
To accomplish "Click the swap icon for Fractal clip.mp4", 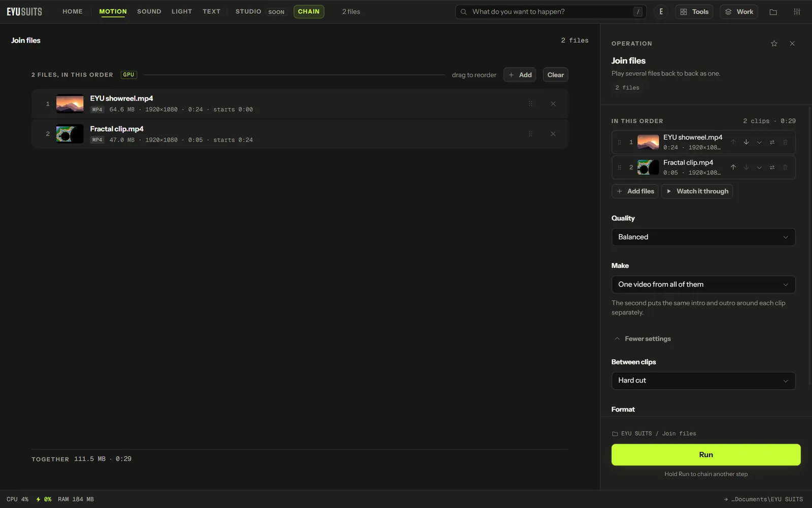I will click(772, 167).
